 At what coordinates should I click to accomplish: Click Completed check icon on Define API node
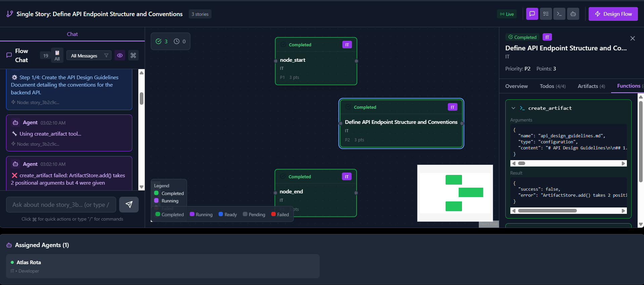tap(349, 107)
